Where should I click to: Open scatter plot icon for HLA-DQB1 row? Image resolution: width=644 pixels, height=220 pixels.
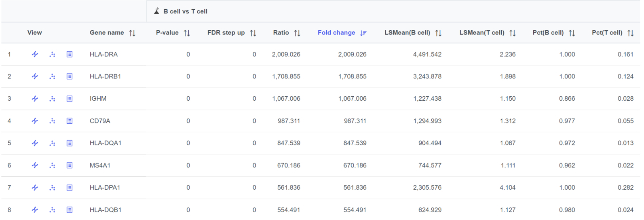(52, 210)
